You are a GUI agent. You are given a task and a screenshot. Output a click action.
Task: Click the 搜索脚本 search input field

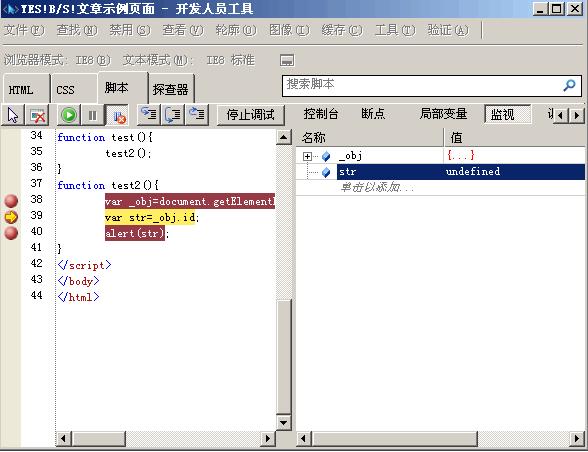click(423, 86)
